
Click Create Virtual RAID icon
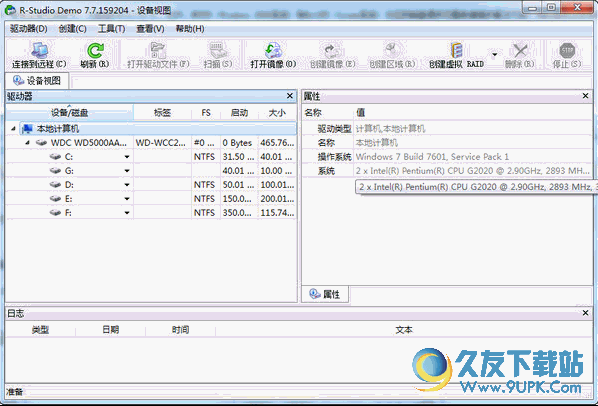pyautogui.click(x=457, y=51)
